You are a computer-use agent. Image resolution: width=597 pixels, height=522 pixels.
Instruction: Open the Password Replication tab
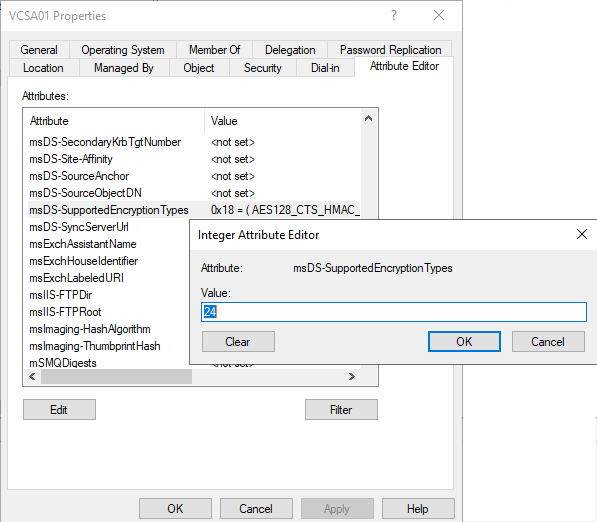coord(390,50)
